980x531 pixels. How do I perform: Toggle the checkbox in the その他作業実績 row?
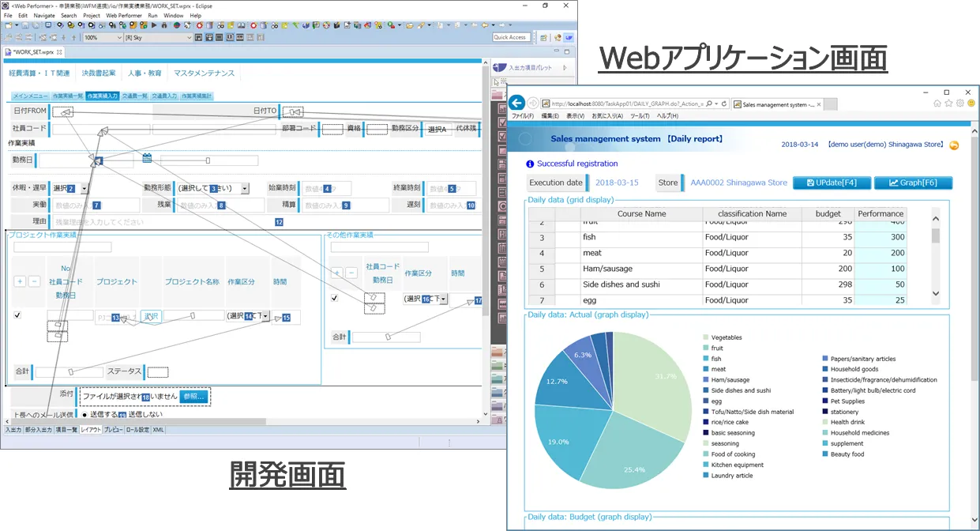point(335,298)
